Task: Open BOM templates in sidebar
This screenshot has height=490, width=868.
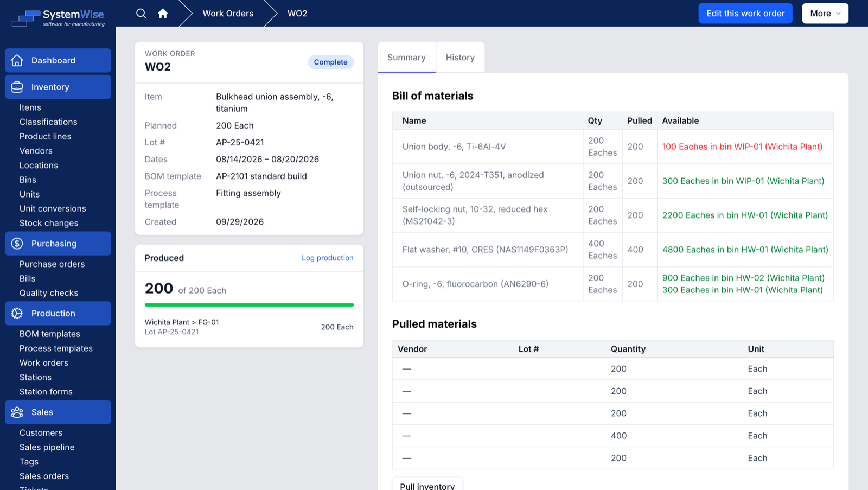Action: coord(50,334)
